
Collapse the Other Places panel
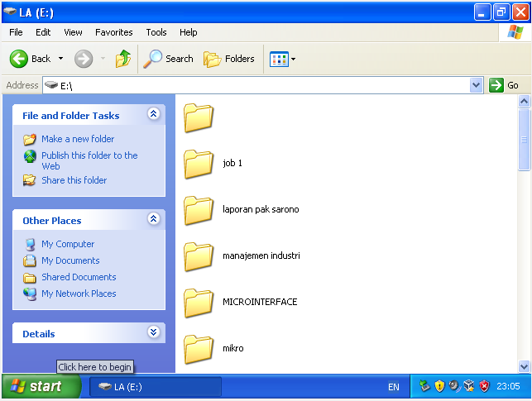153,219
